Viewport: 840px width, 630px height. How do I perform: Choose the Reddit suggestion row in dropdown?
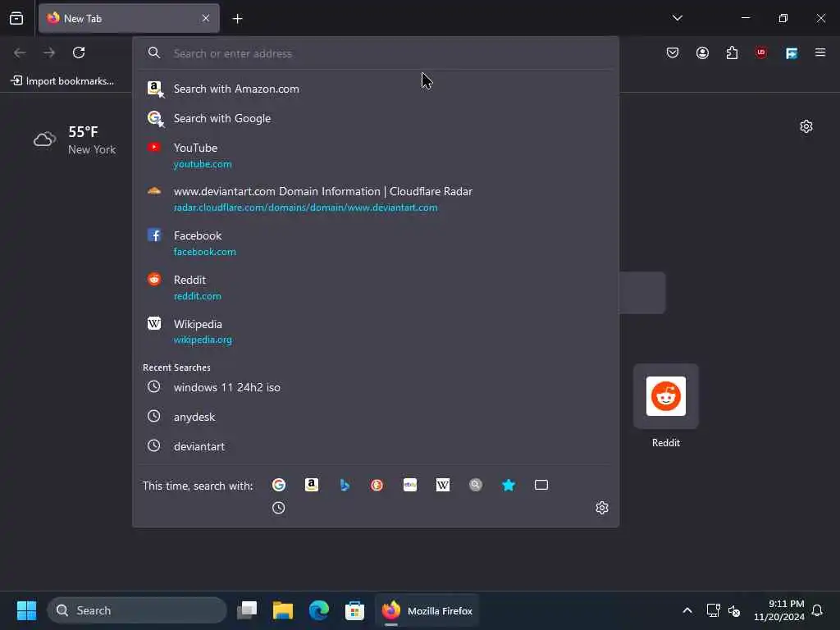(376, 288)
